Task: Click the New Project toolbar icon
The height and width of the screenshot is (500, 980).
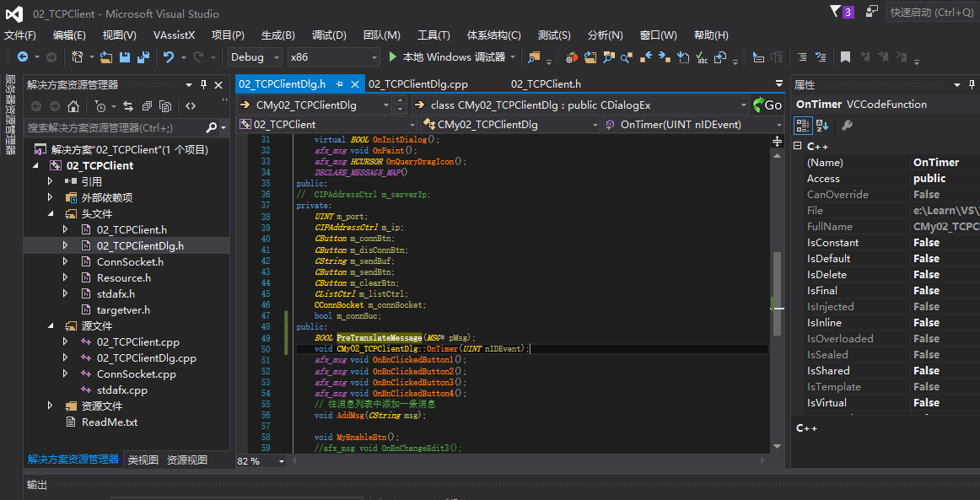Action: (x=78, y=56)
